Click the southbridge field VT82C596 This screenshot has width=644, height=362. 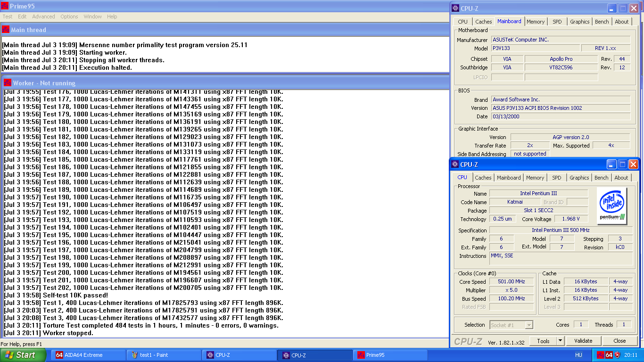[561, 67]
